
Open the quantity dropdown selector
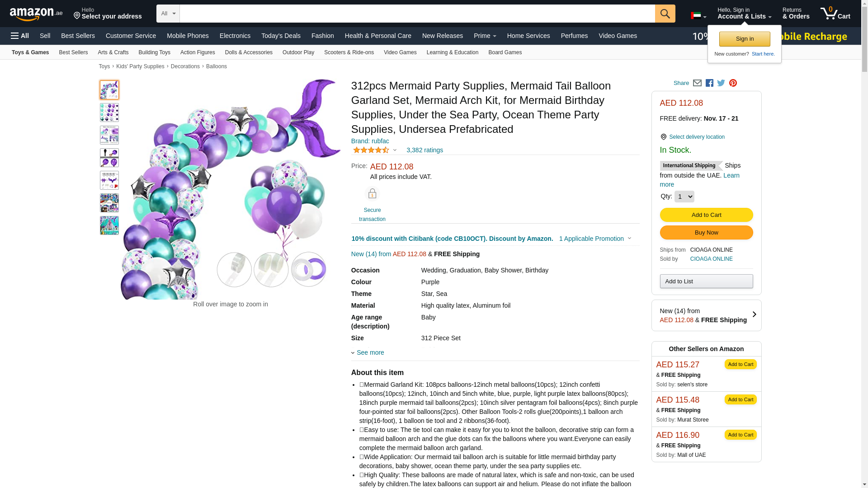point(684,197)
